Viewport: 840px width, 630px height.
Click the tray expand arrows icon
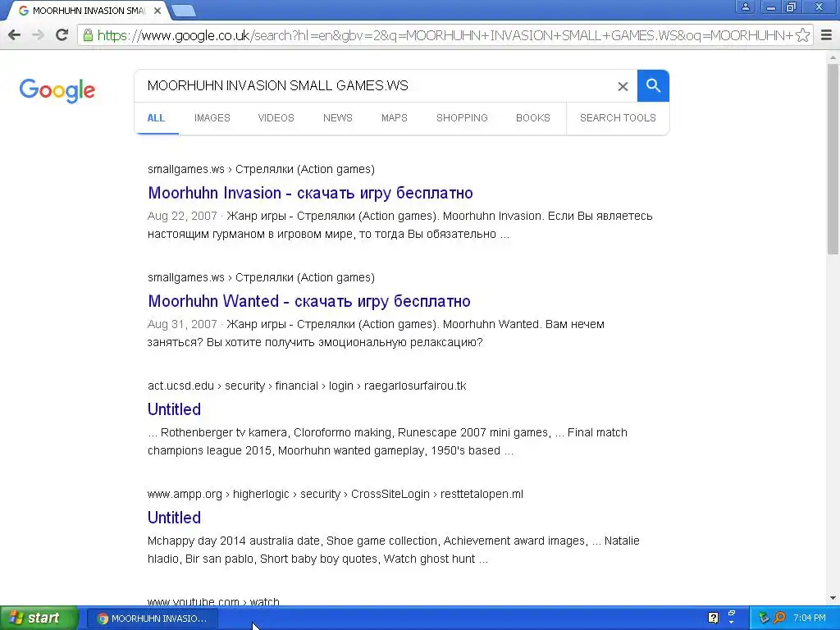pyautogui.click(x=731, y=617)
